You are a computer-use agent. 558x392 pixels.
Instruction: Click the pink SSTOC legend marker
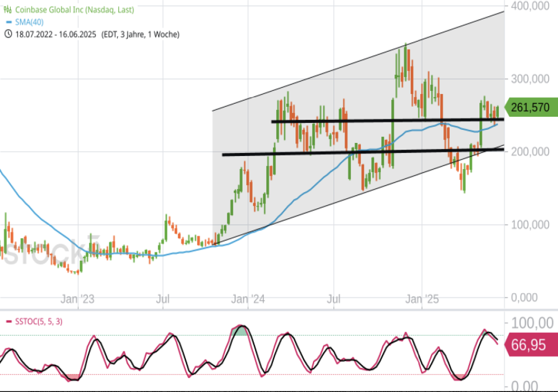click(9, 321)
